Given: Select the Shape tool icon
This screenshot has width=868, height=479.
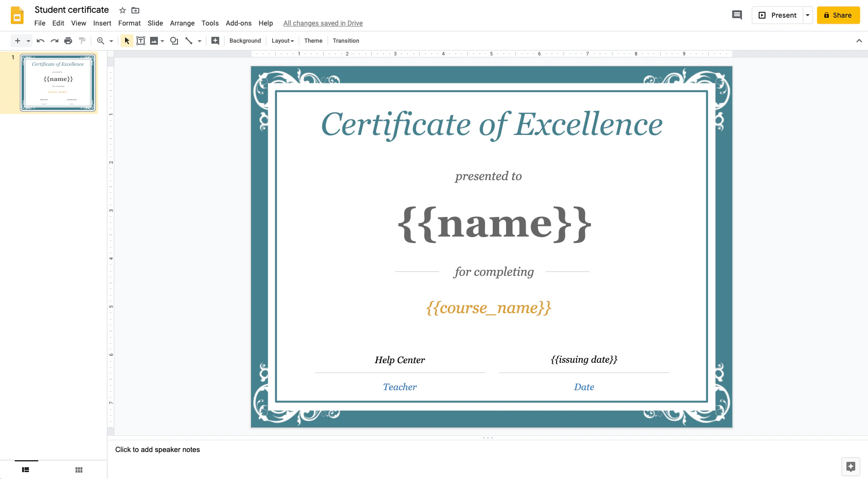Looking at the screenshot, I should pyautogui.click(x=174, y=41).
